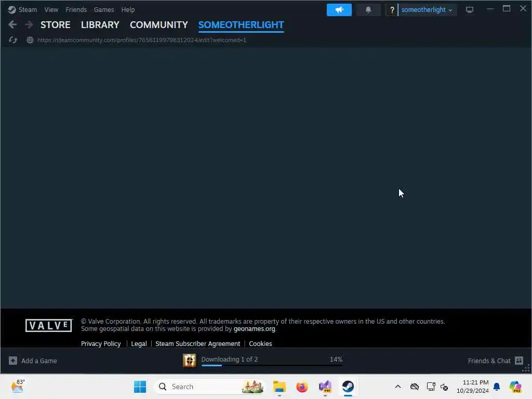Open Copilot from the taskbar

pyautogui.click(x=515, y=387)
